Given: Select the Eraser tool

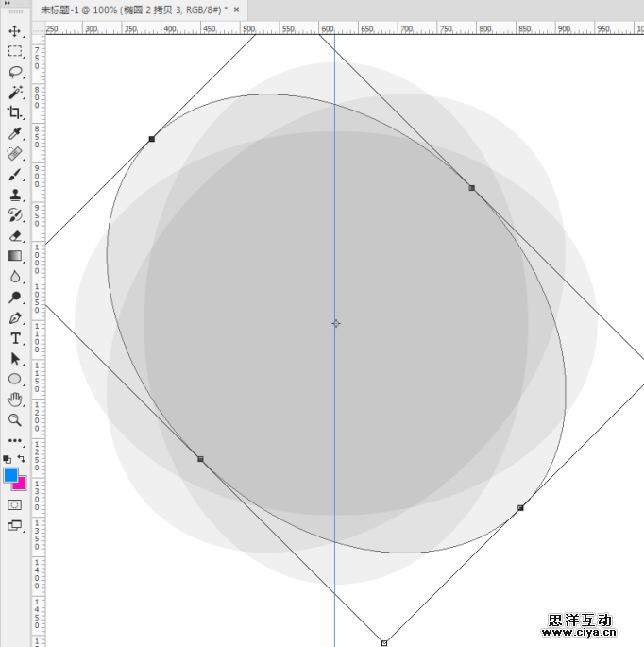Looking at the screenshot, I should coord(15,236).
